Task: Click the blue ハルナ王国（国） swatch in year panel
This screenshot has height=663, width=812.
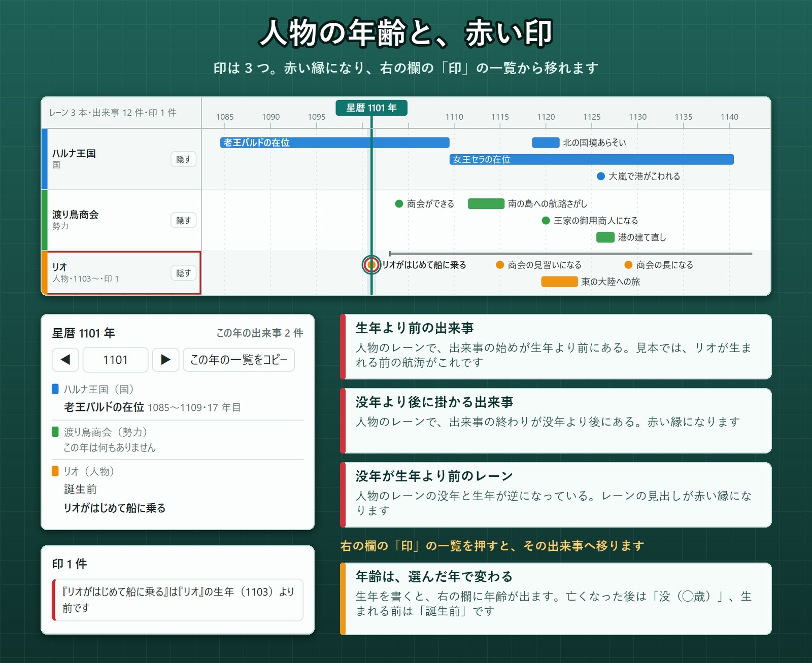Action: pyautogui.click(x=55, y=389)
